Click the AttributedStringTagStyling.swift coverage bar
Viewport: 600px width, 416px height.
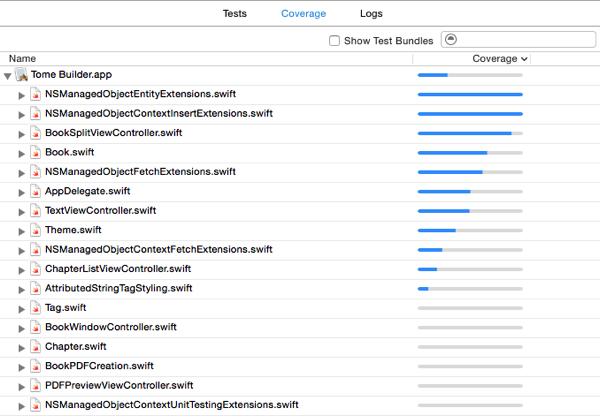470,289
